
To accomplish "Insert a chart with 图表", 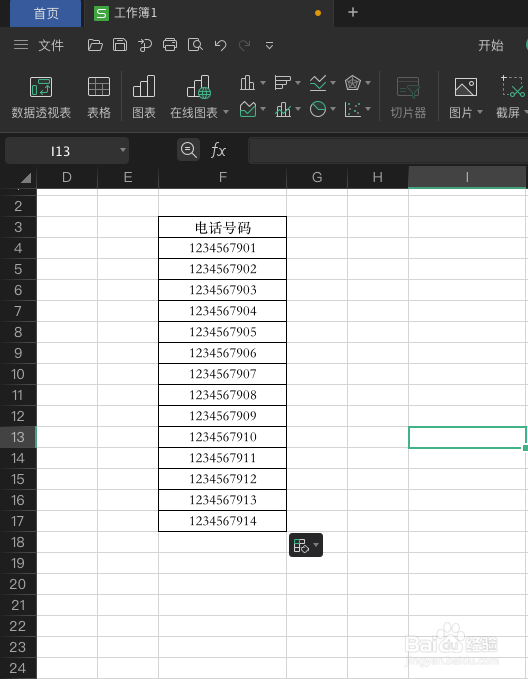I will click(x=144, y=98).
